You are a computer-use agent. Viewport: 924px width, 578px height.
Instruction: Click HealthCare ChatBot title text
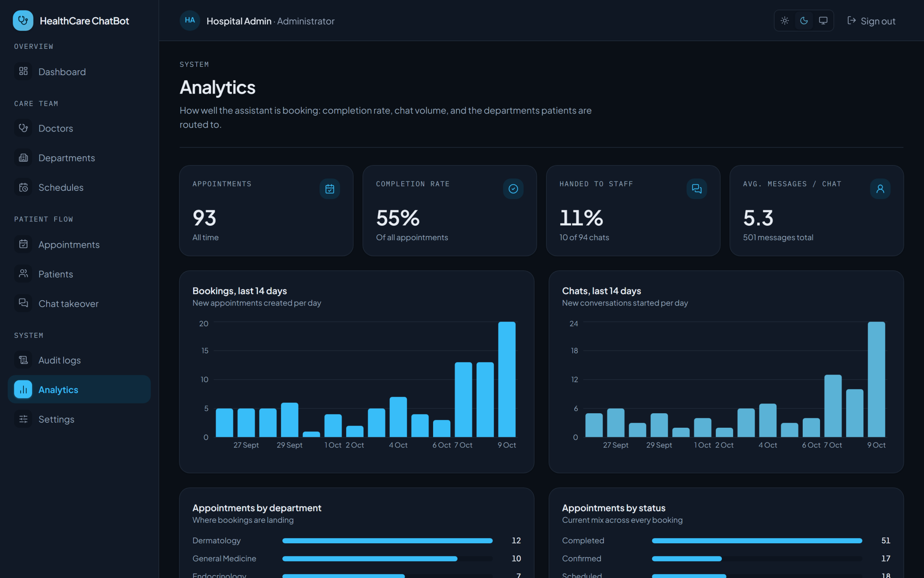(84, 21)
